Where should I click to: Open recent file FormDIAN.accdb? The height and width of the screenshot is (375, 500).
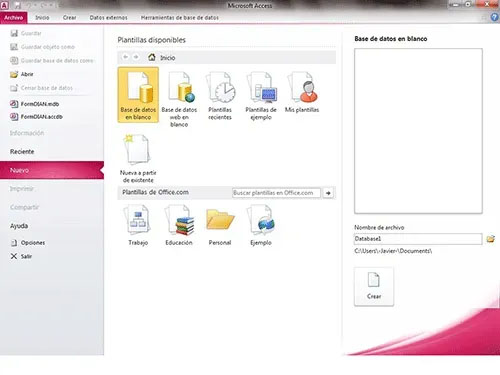pos(36,117)
